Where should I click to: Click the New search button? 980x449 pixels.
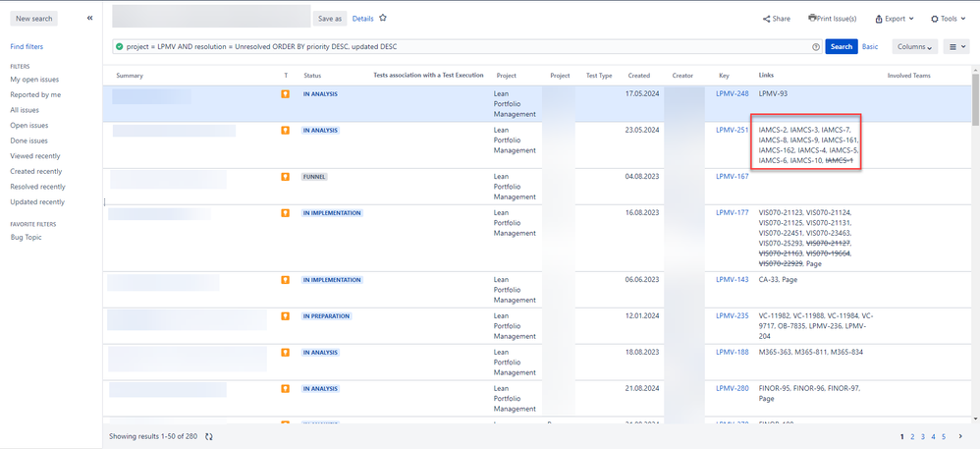click(x=33, y=19)
